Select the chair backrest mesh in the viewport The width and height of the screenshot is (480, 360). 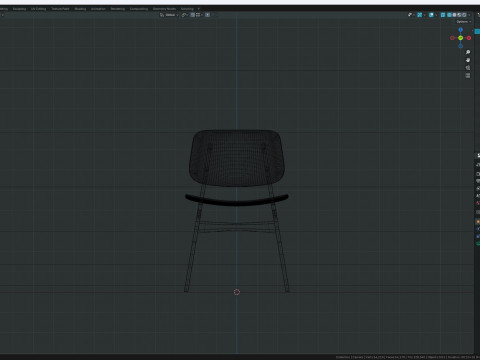(237, 158)
